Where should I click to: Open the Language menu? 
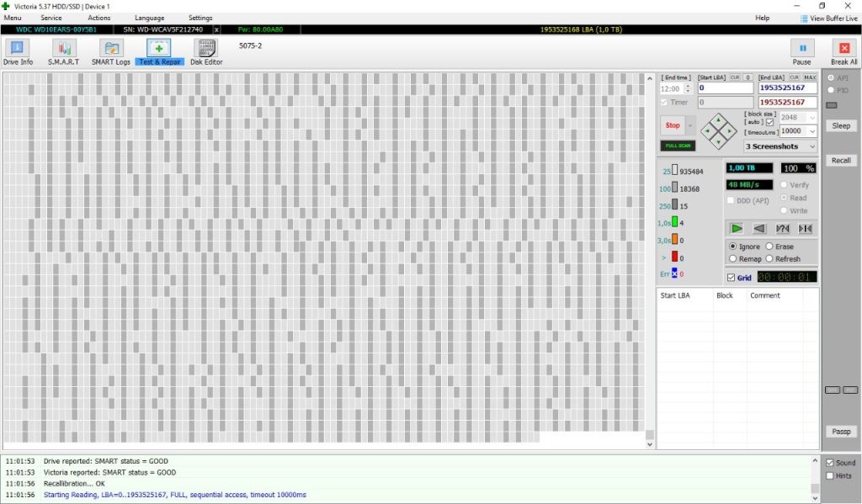[x=150, y=19]
